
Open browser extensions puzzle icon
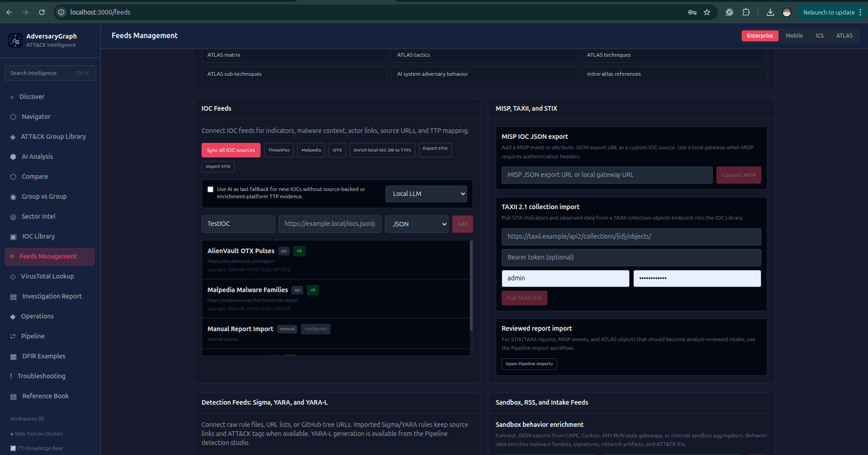(x=746, y=12)
